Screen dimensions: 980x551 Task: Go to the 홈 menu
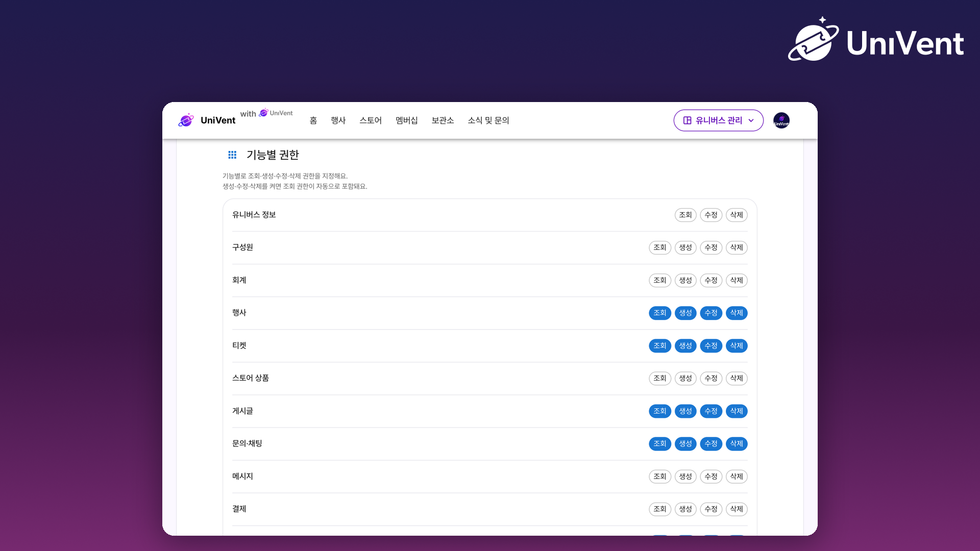(313, 120)
